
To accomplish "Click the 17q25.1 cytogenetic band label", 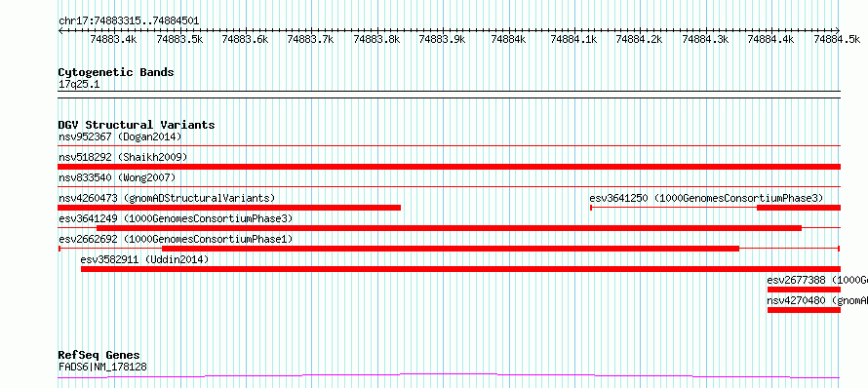I will (79, 85).
